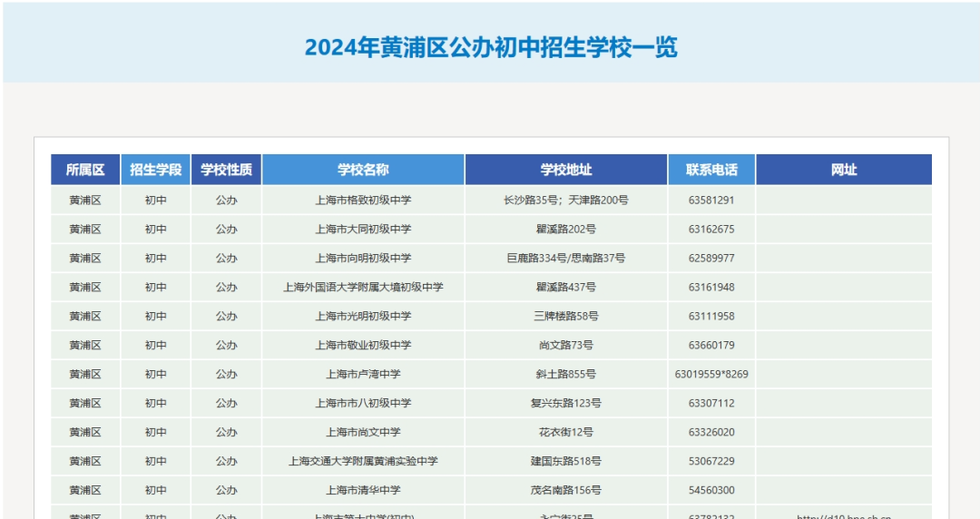Select school name 上海市向明初级中学

(363, 259)
